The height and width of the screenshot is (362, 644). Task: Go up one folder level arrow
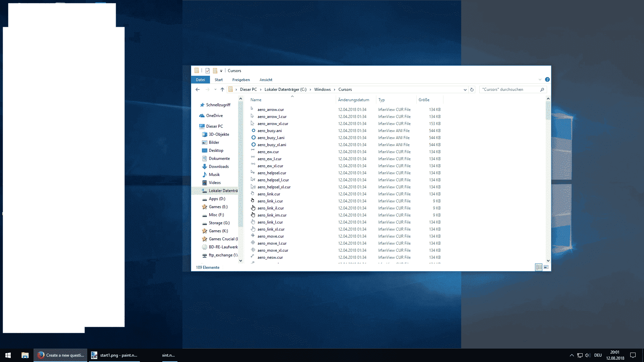click(222, 89)
